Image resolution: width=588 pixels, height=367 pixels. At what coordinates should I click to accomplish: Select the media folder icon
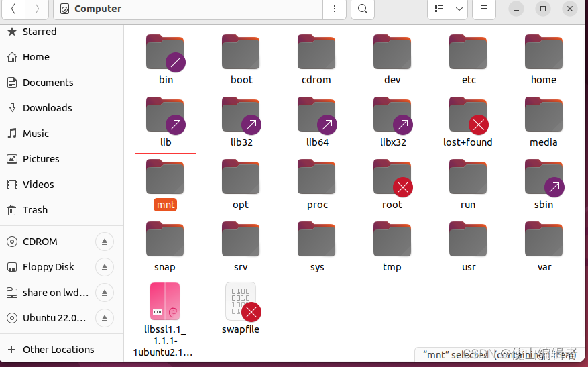pos(544,115)
